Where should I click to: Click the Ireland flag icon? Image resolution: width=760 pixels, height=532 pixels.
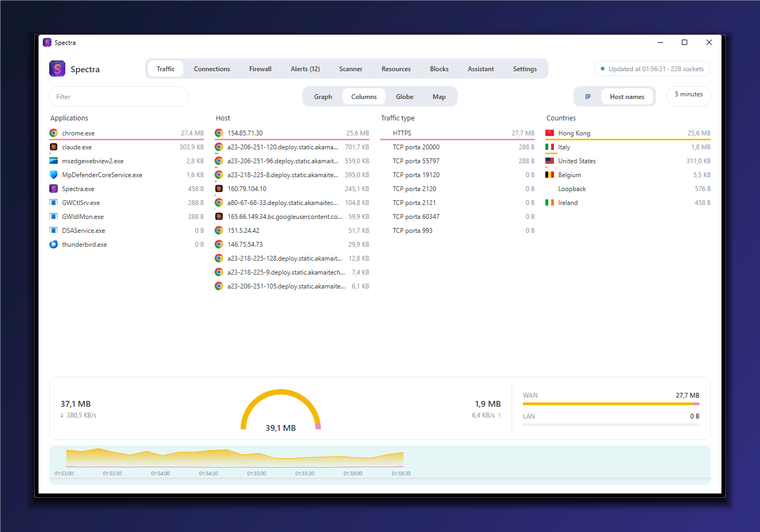tap(550, 203)
